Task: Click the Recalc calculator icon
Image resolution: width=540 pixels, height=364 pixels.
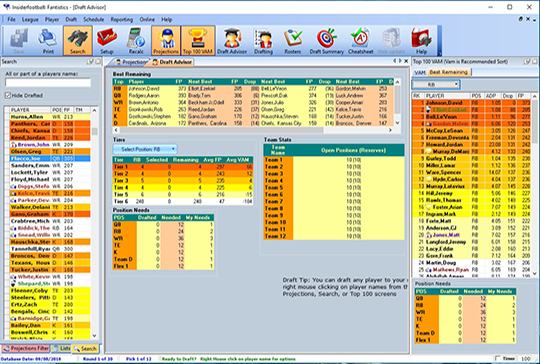Action: click(136, 41)
